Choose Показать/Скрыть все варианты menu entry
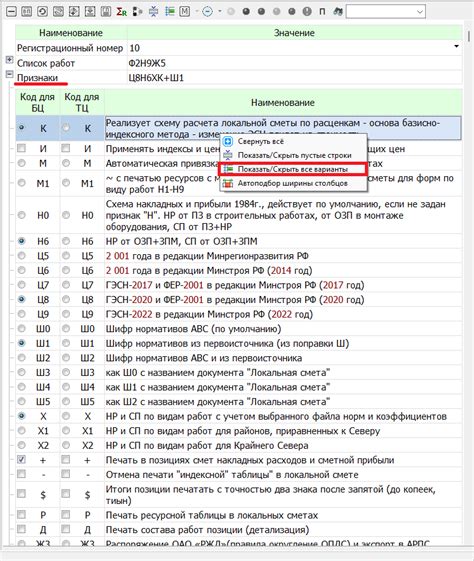 (293, 170)
